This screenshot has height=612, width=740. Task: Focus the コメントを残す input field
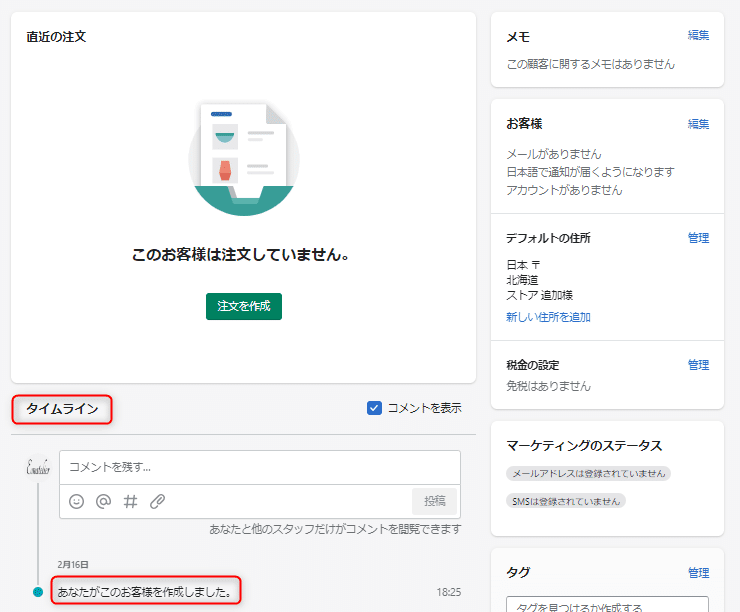[x=260, y=467]
